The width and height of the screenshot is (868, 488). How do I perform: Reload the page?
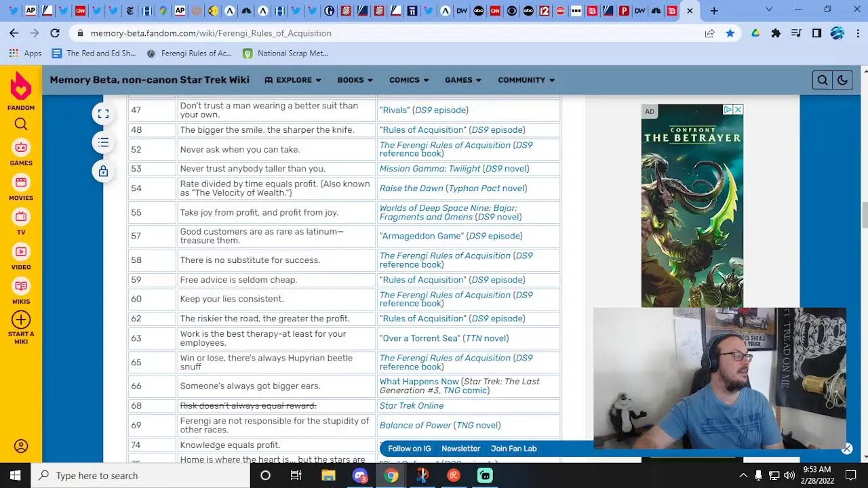55,33
